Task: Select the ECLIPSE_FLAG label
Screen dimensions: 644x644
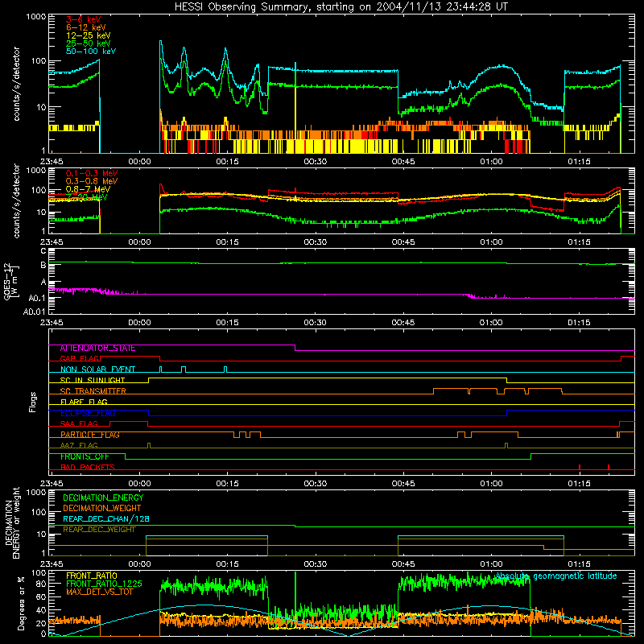Action: [88, 413]
